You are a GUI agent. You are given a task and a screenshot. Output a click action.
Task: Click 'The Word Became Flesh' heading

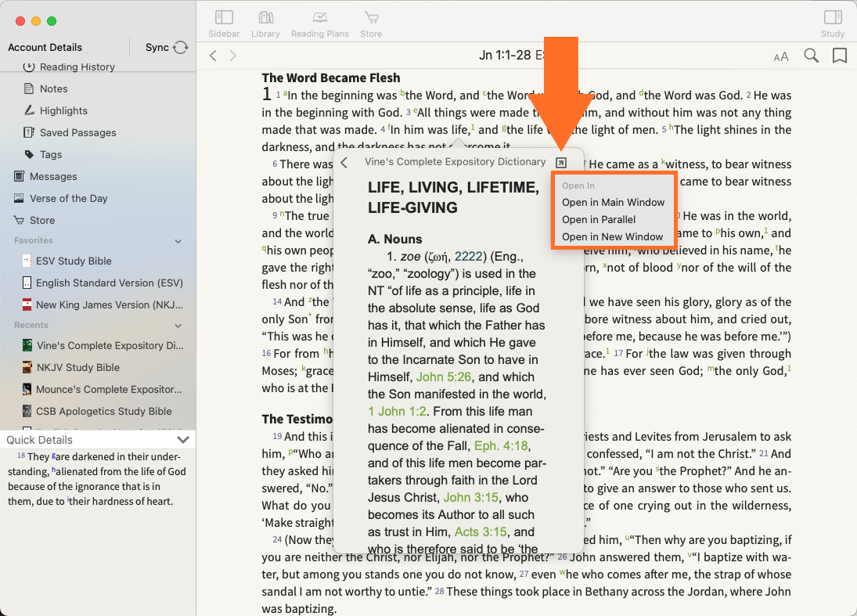click(x=330, y=77)
